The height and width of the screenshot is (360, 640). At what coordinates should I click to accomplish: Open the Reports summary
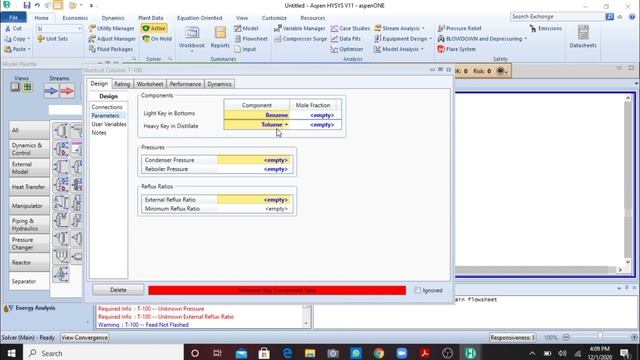[220, 38]
